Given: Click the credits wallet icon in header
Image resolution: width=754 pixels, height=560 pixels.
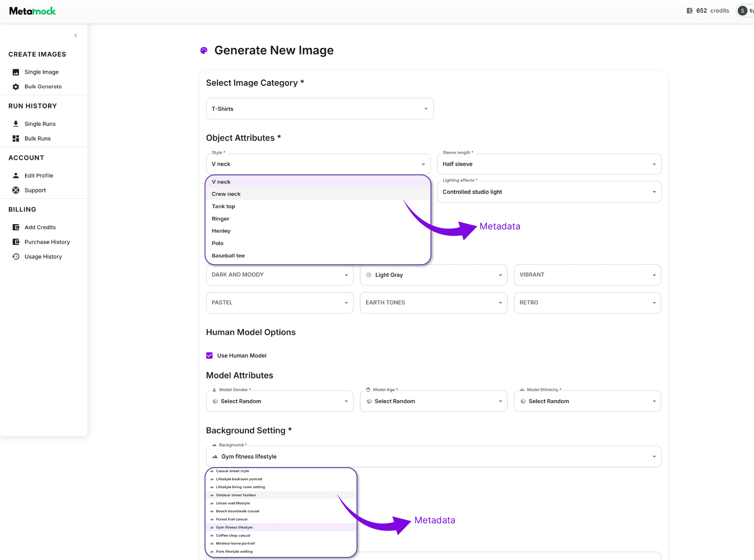Looking at the screenshot, I should 689,11.
